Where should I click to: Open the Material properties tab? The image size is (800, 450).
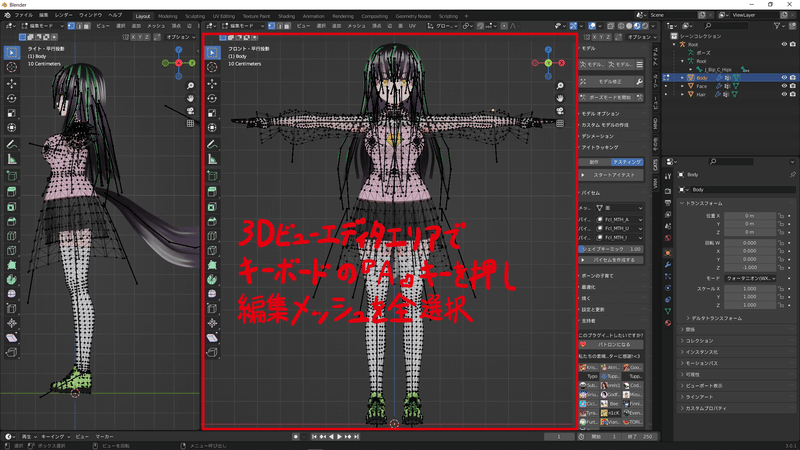click(668, 322)
